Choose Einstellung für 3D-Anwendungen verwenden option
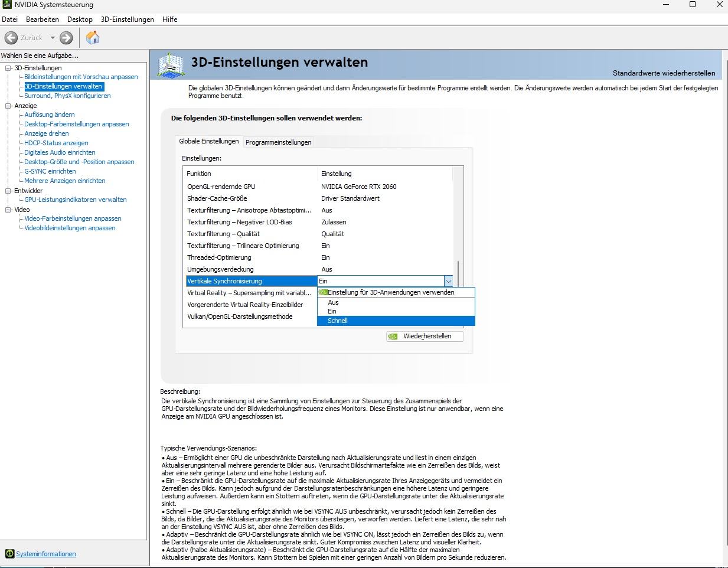The width and height of the screenshot is (728, 568). (396, 292)
